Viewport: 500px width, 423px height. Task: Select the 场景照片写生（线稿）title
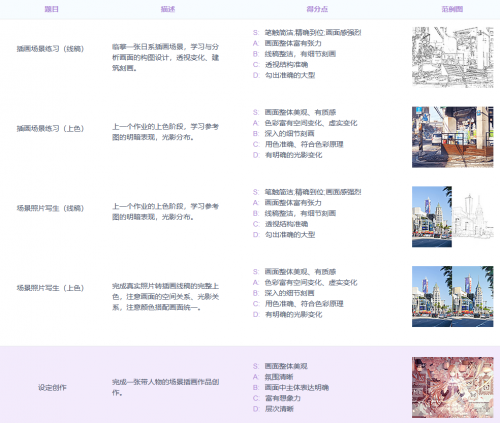pos(50,208)
